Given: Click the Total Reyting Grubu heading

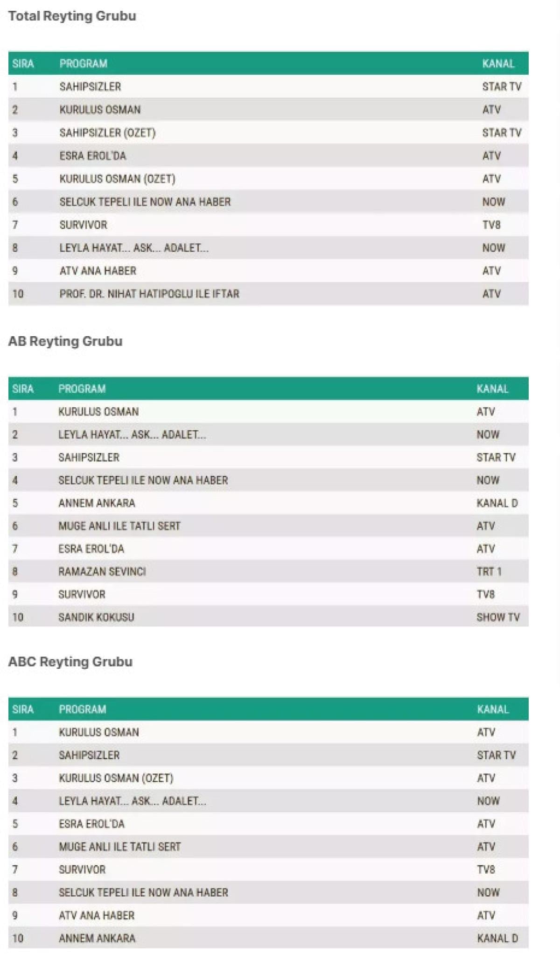Looking at the screenshot, I should pos(72,16).
